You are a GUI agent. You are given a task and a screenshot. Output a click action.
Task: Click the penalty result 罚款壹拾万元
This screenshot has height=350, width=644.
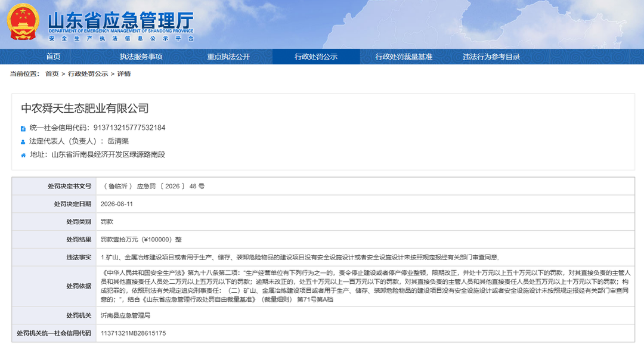141,240
